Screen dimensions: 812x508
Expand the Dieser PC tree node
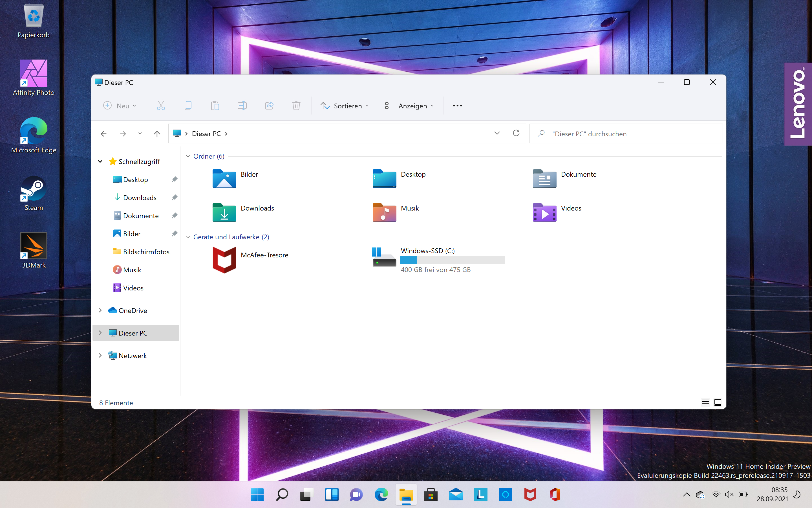tap(100, 333)
